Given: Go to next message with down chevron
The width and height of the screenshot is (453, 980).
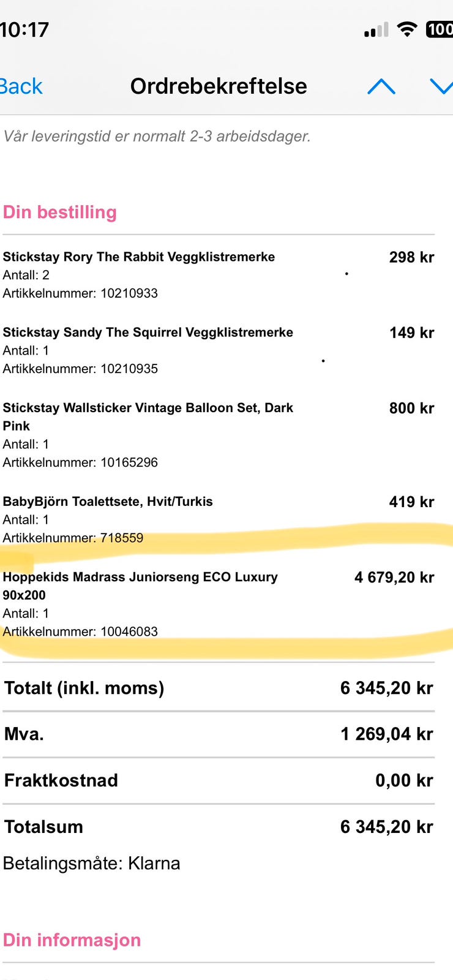Looking at the screenshot, I should point(442,86).
